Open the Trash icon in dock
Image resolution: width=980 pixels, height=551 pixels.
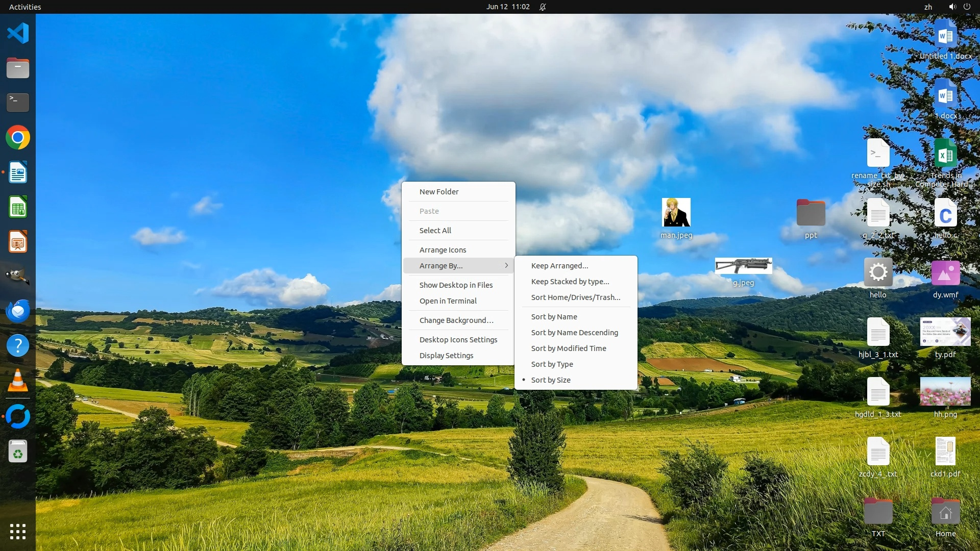click(18, 452)
